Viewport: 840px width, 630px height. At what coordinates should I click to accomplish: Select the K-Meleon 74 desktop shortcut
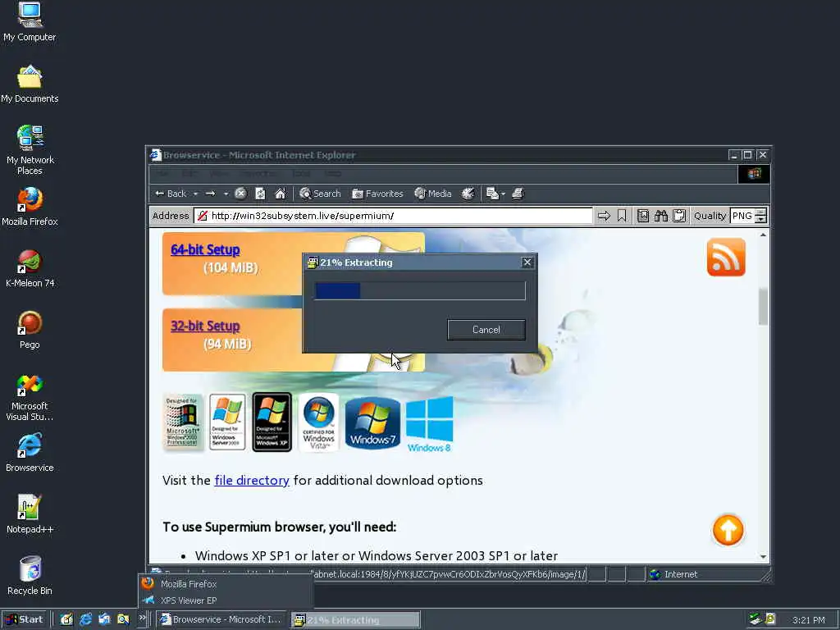pyautogui.click(x=30, y=268)
